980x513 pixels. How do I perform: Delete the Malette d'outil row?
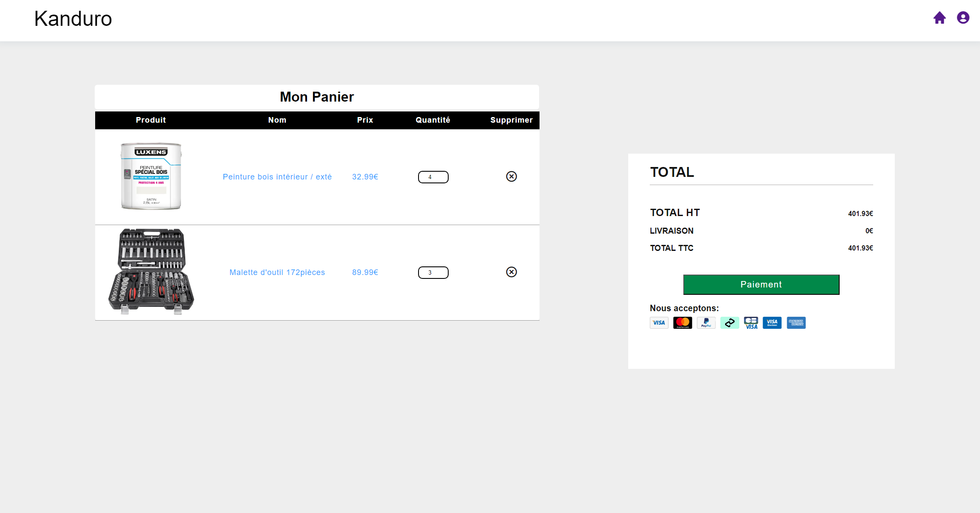(x=511, y=272)
